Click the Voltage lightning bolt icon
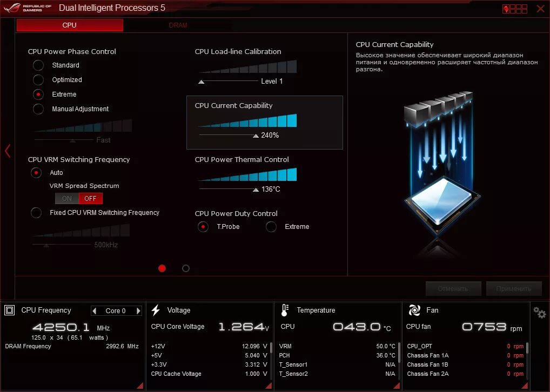The width and height of the screenshot is (550, 392). coord(156,310)
